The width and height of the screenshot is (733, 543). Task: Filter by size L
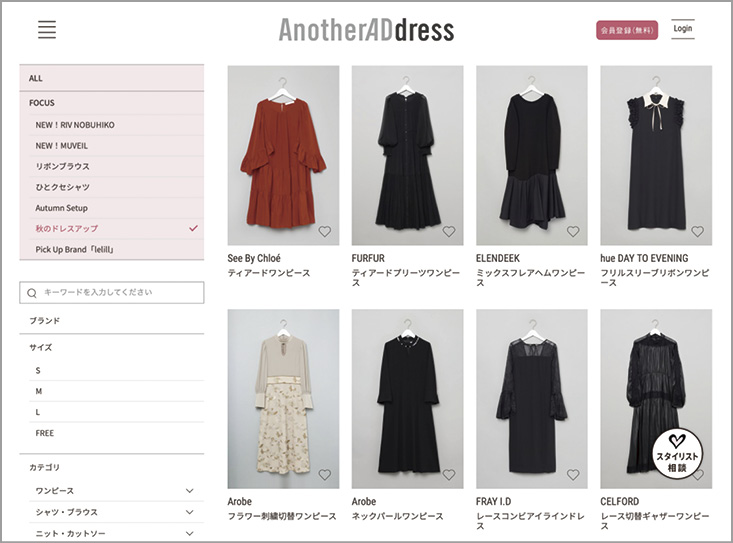coord(116,412)
